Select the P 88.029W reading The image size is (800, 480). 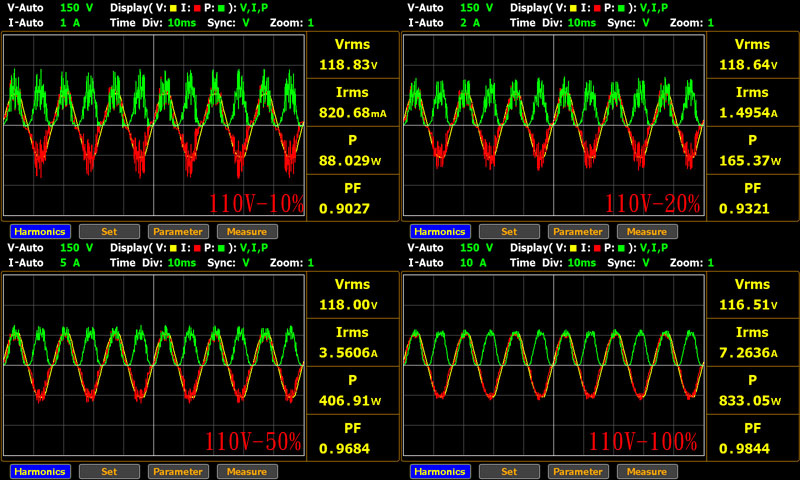pyautogui.click(x=353, y=150)
